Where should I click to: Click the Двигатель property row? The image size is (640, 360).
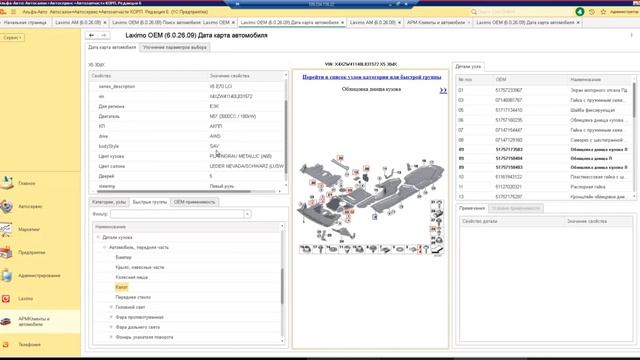point(187,116)
